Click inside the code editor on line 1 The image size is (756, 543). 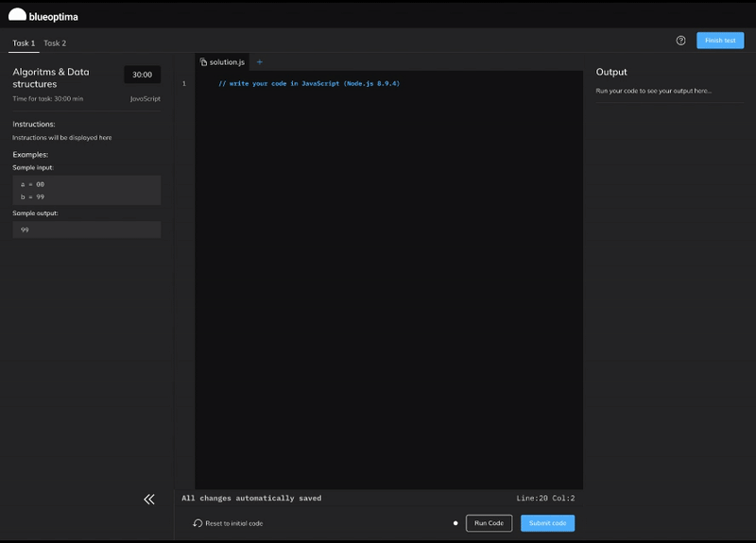tap(309, 83)
